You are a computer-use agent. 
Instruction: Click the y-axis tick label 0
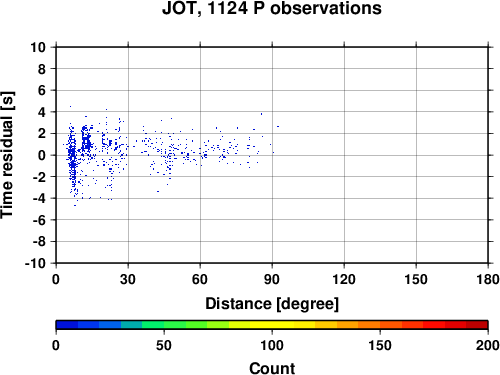tap(42, 155)
